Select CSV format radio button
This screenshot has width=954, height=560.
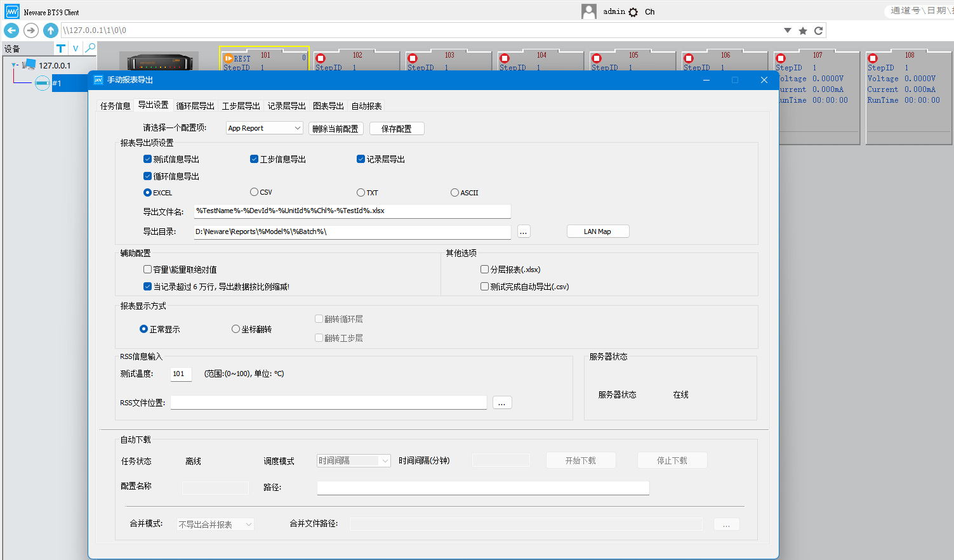pos(254,192)
